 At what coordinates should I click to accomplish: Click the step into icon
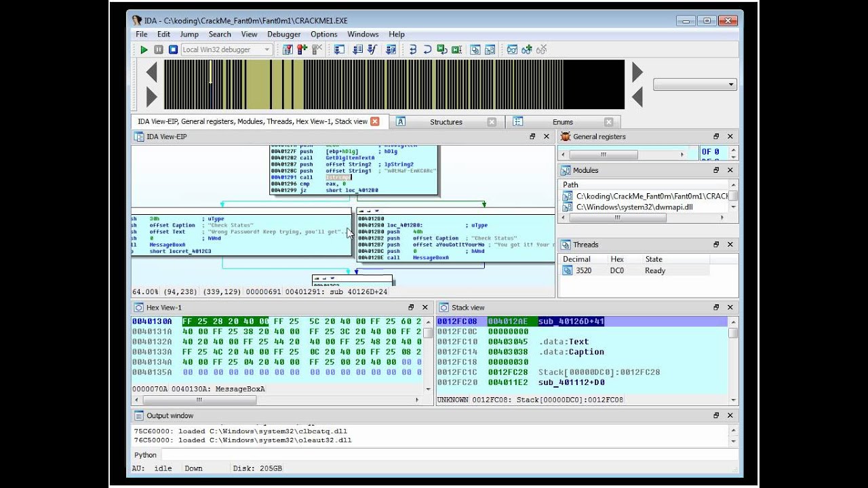pyautogui.click(x=412, y=49)
